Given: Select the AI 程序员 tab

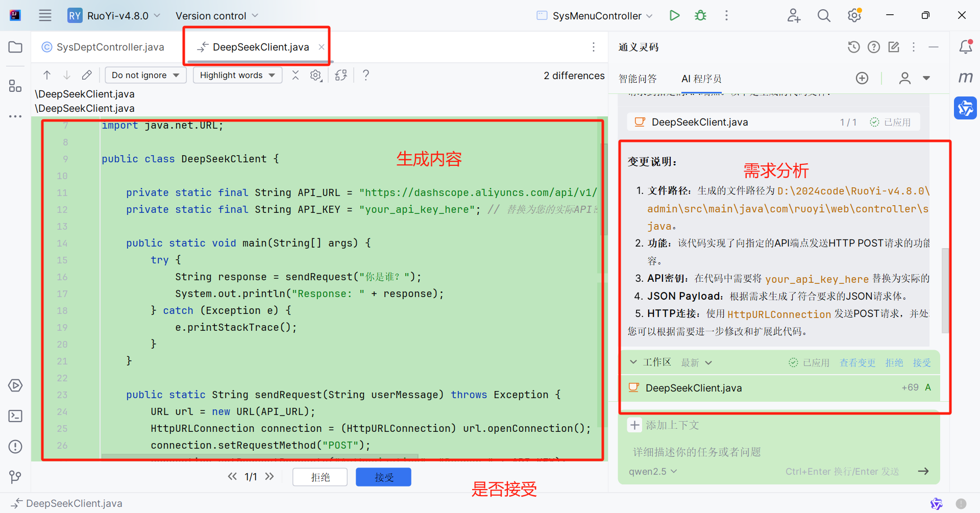Looking at the screenshot, I should [x=701, y=79].
